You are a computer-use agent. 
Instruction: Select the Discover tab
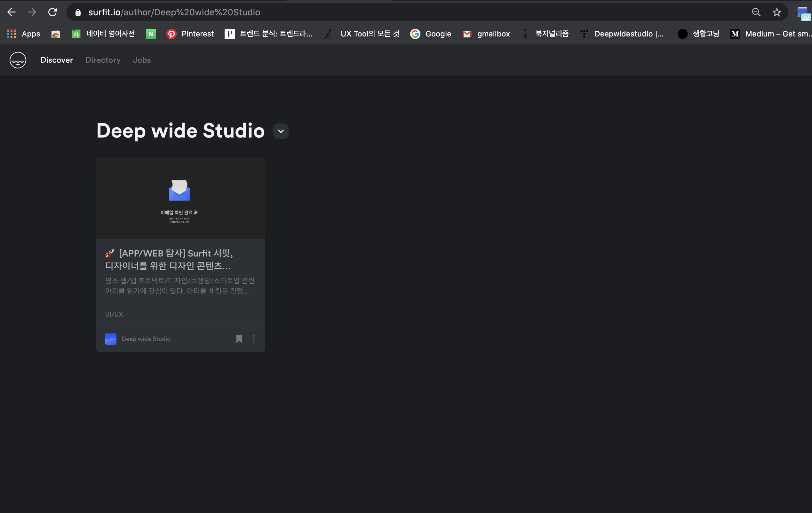click(57, 60)
